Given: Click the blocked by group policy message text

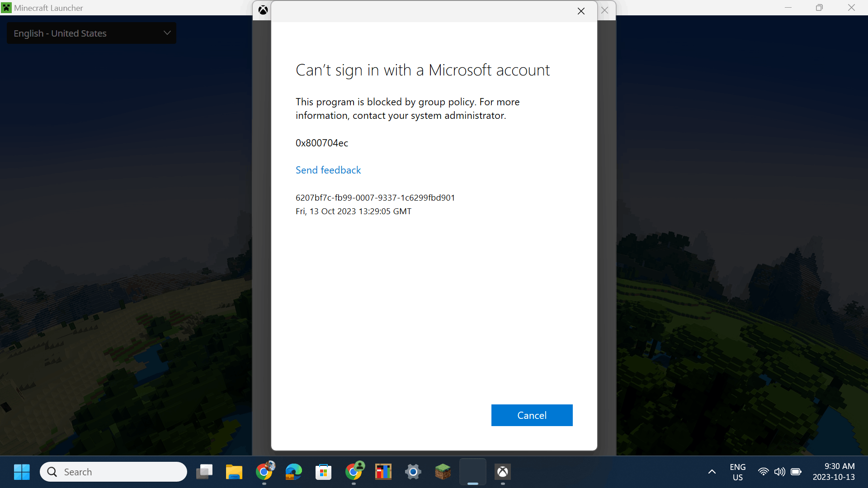Looking at the screenshot, I should point(408,108).
